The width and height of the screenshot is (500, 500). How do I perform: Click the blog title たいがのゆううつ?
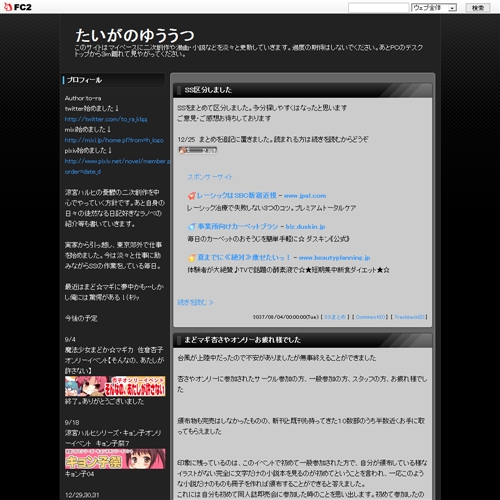click(x=135, y=35)
